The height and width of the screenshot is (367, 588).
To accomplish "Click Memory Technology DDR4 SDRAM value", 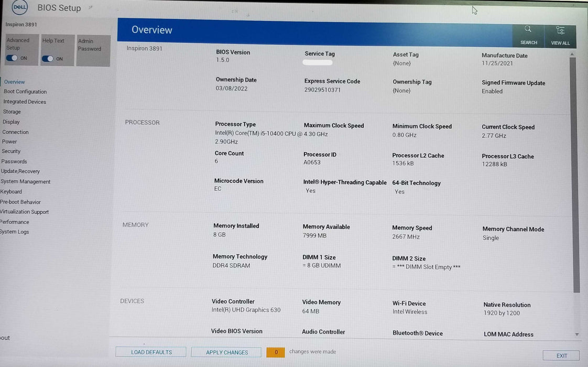I will click(231, 265).
